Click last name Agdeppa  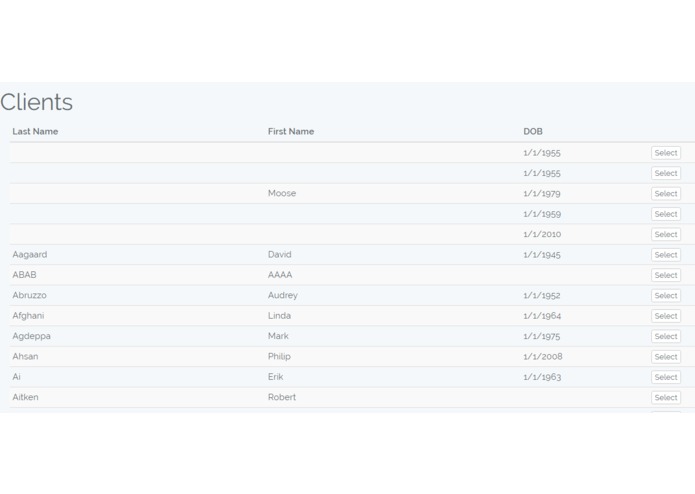point(31,336)
